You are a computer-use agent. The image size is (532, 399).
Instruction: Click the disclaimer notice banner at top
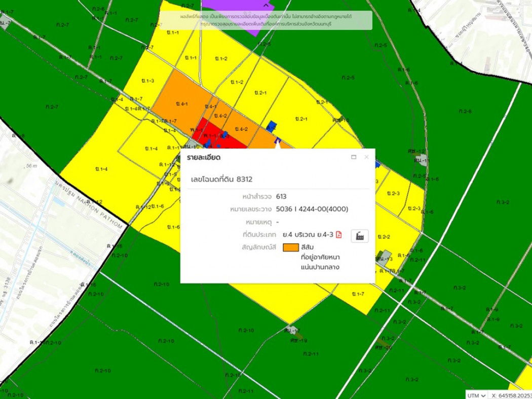(x=265, y=20)
